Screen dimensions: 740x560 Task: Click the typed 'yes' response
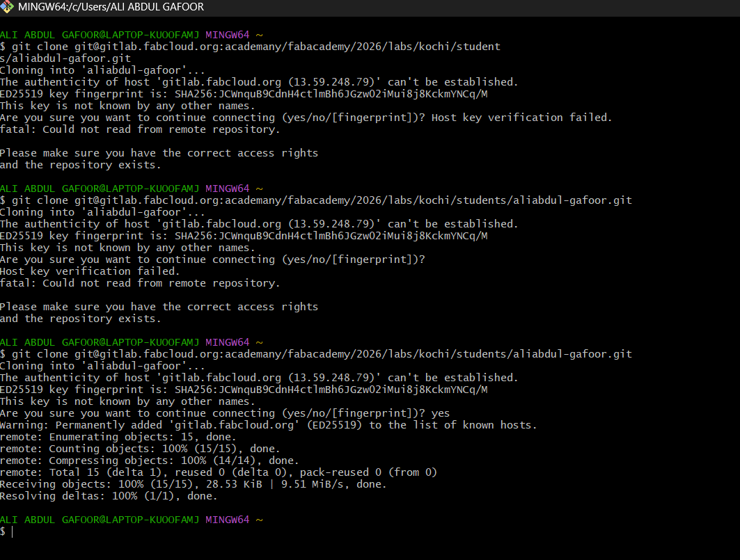tap(441, 413)
